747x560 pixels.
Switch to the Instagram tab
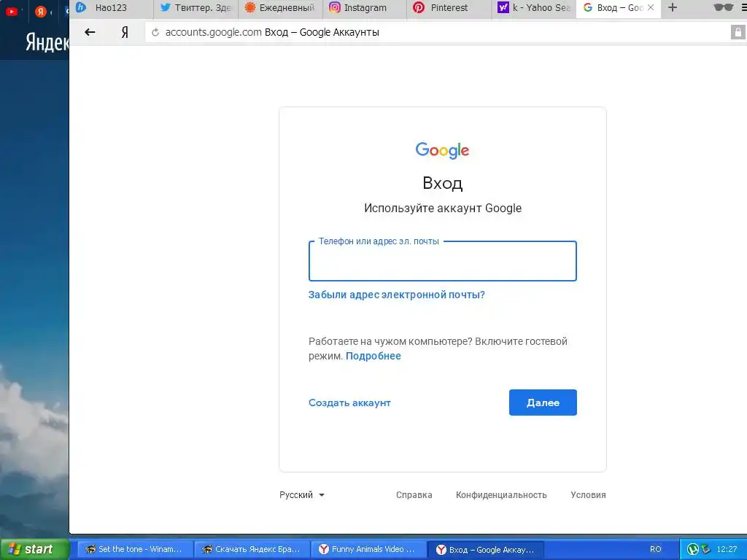coord(365,7)
